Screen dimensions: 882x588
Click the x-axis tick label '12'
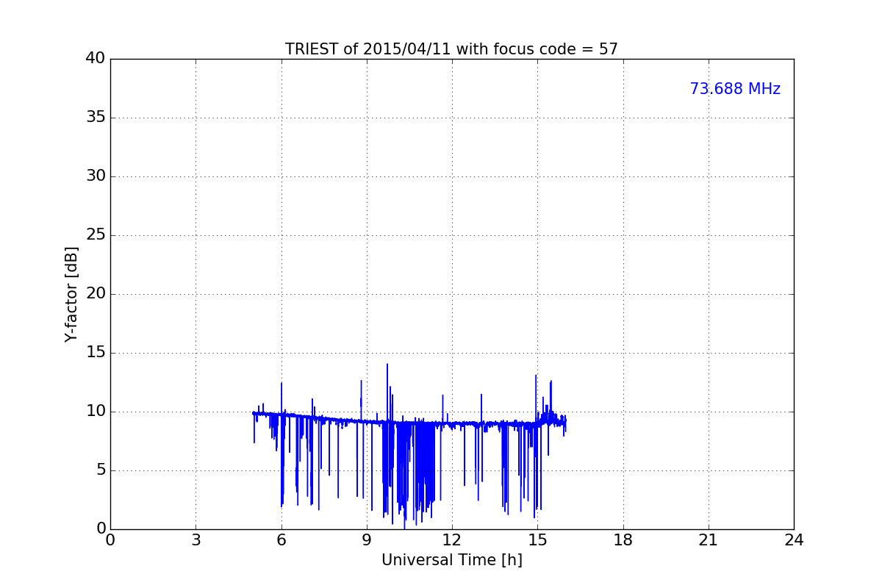452,540
